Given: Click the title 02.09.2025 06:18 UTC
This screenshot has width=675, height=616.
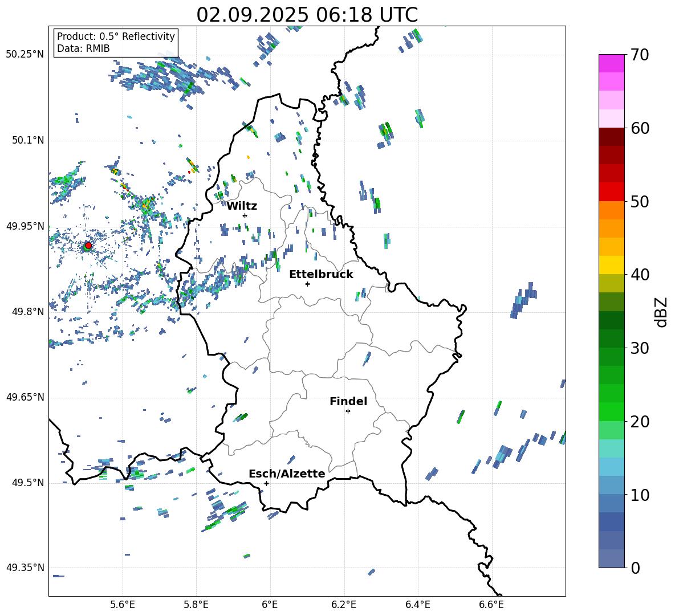Looking at the screenshot, I should (x=307, y=15).
